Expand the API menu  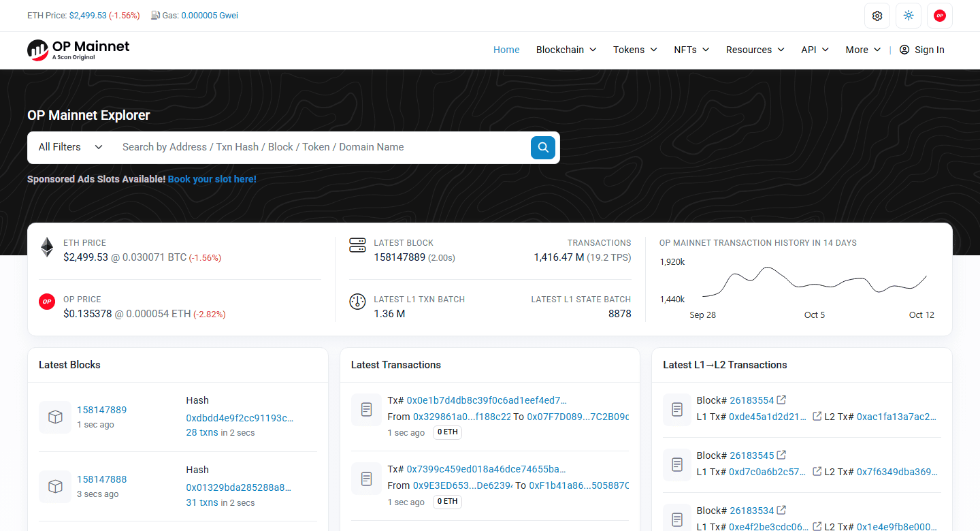coord(815,50)
